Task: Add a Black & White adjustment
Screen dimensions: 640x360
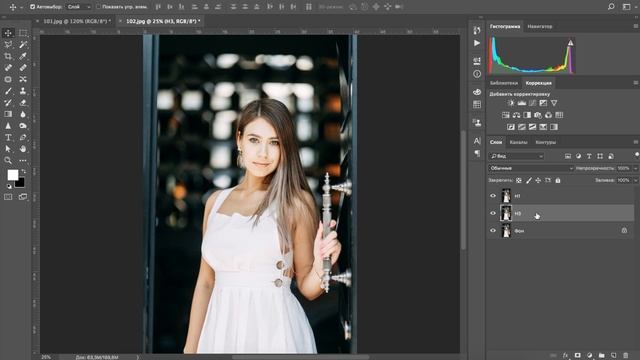Action: pos(527,115)
